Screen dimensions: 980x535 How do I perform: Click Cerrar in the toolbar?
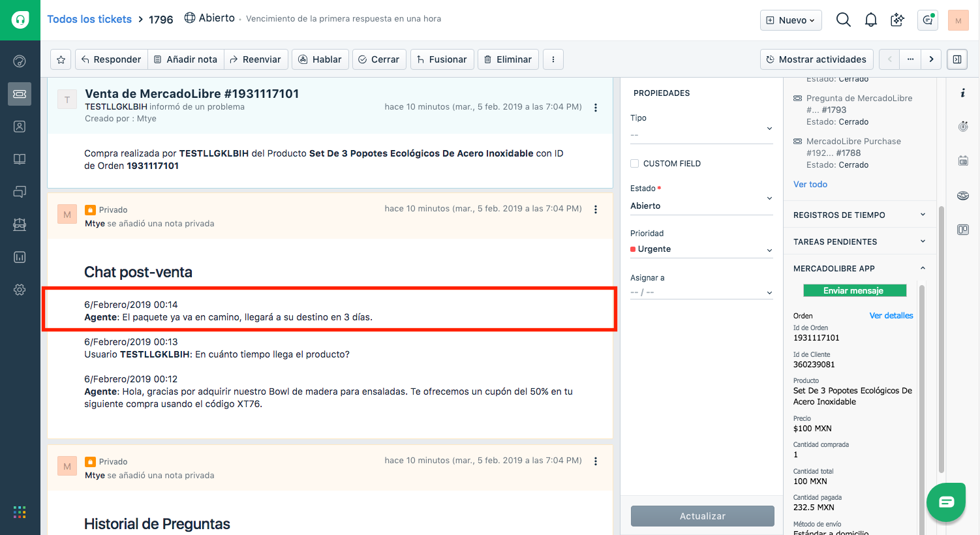tap(379, 59)
